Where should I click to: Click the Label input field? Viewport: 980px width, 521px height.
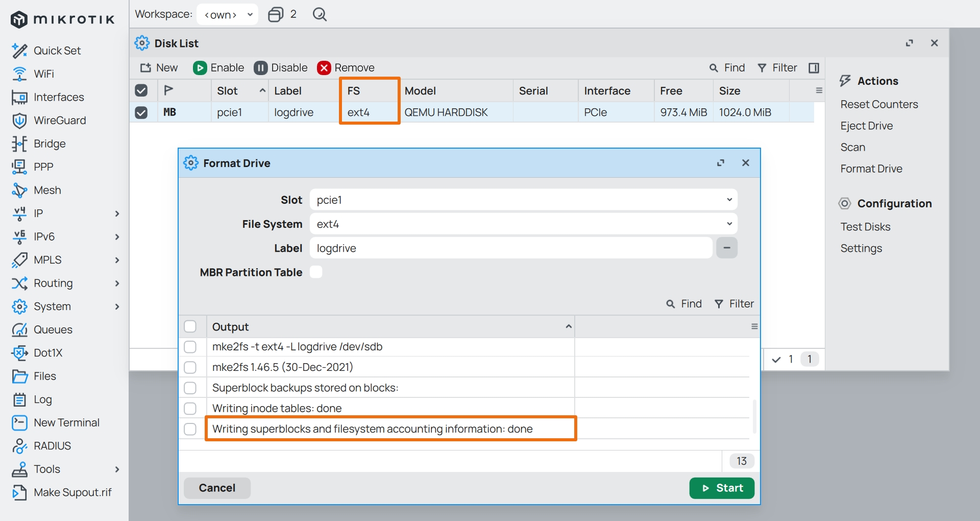tap(511, 248)
